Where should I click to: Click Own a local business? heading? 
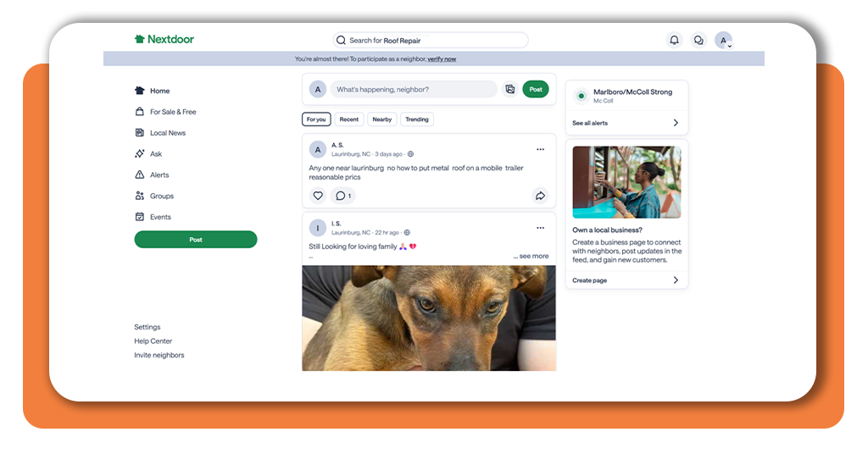[607, 230]
